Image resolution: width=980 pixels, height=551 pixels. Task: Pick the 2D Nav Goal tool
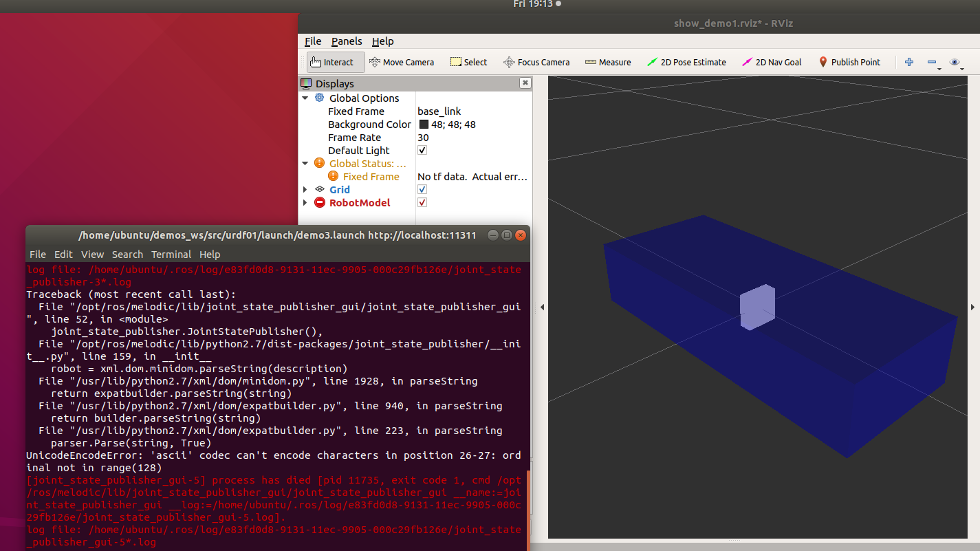(x=772, y=62)
